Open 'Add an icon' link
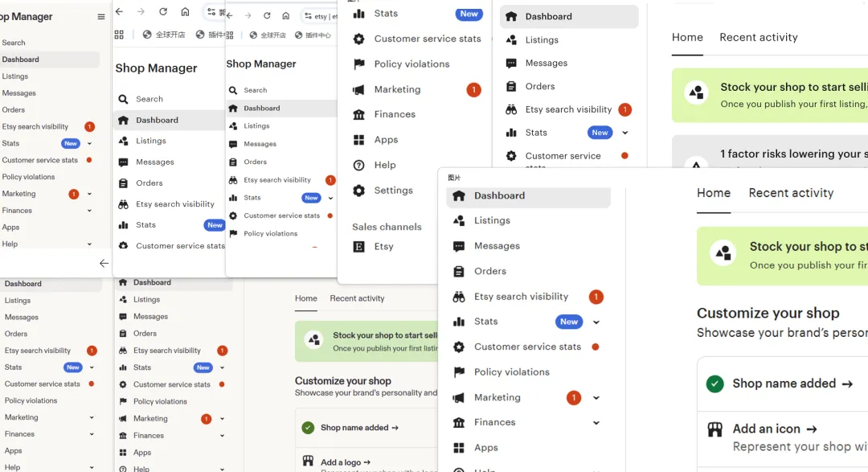This screenshot has width=868, height=472. click(775, 429)
